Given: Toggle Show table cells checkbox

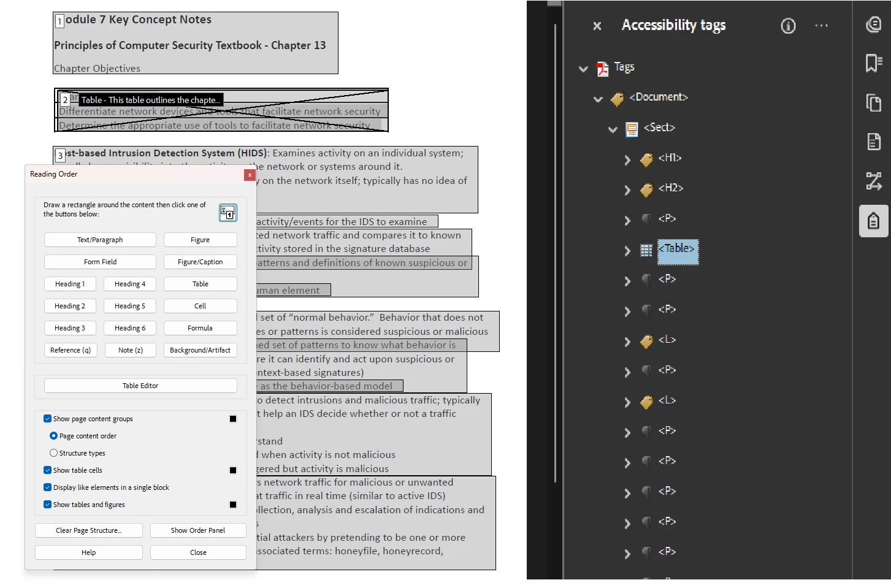Looking at the screenshot, I should coord(47,470).
